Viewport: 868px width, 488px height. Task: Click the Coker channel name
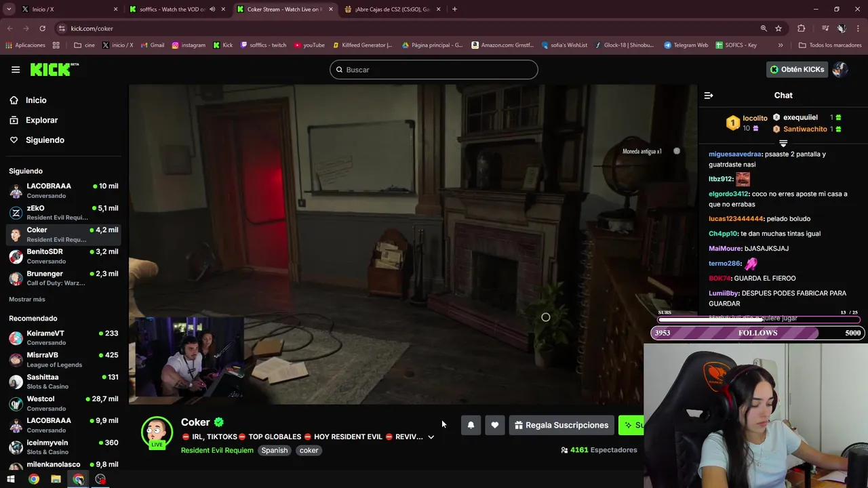coord(195,422)
